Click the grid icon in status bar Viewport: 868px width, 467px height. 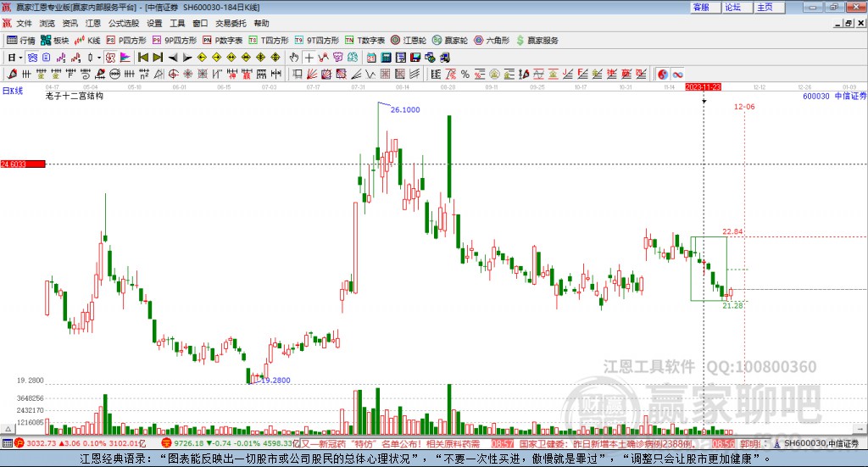(7, 443)
